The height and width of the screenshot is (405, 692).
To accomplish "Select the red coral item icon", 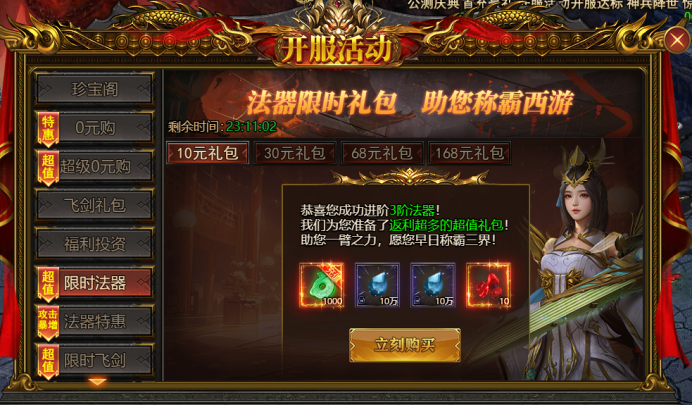I will point(488,285).
